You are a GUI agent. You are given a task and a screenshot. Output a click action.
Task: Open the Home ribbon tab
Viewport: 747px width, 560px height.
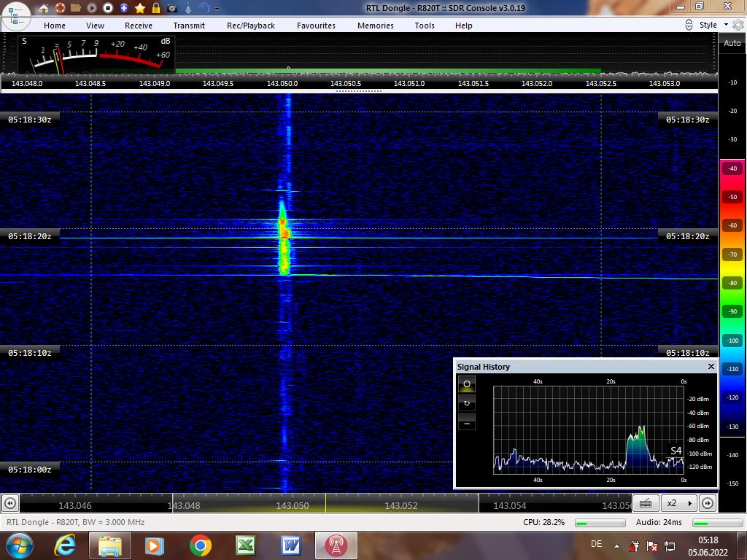[55, 26]
